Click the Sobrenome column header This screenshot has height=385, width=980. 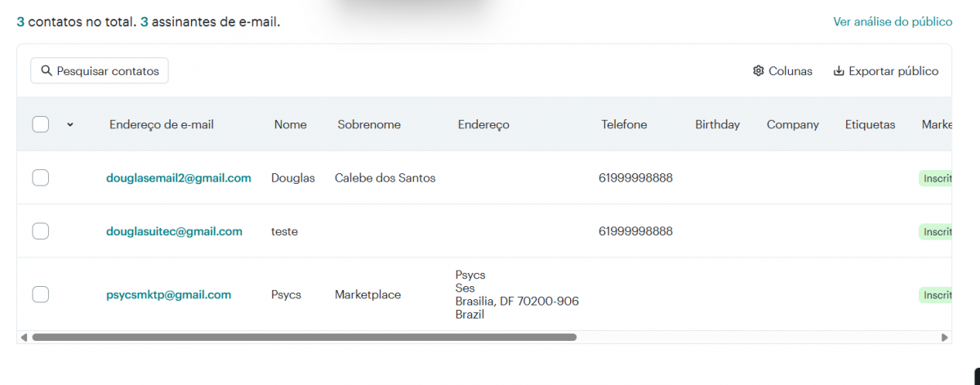coord(369,124)
